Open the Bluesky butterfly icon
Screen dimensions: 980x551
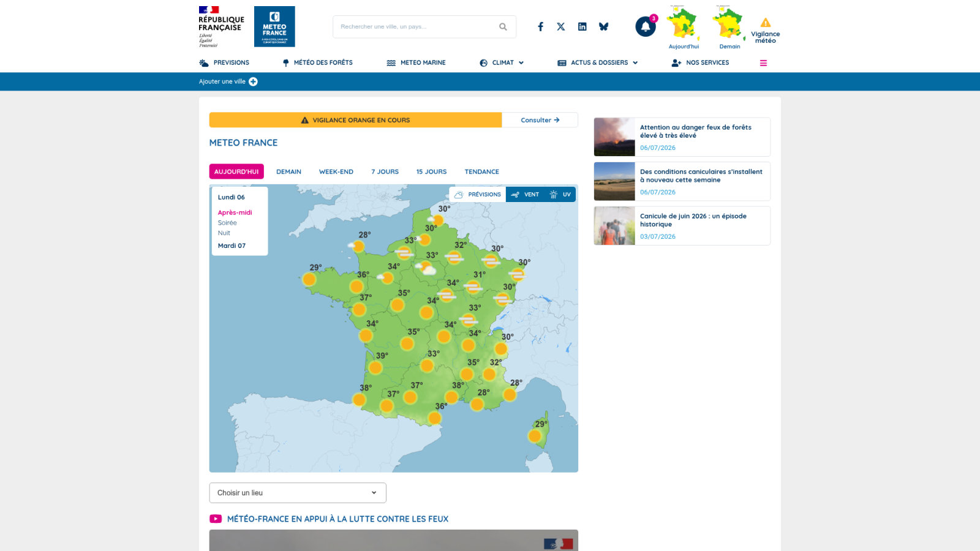(604, 27)
